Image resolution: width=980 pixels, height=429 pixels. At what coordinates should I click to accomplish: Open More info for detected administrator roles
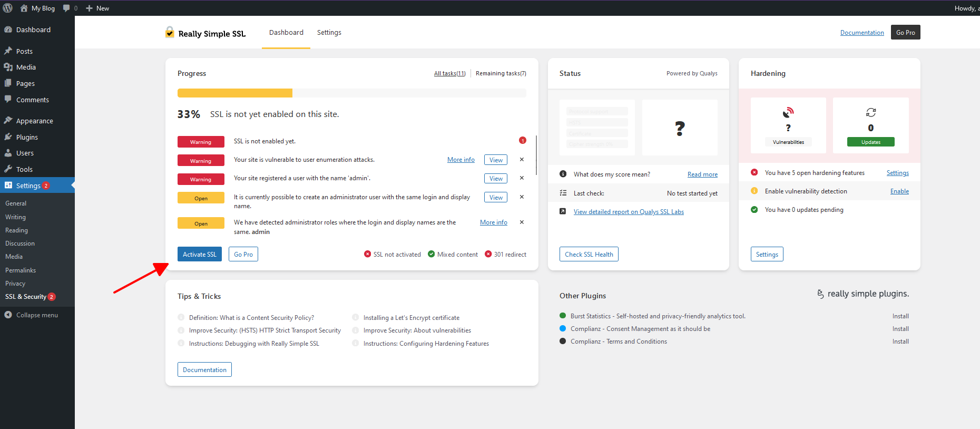point(494,222)
